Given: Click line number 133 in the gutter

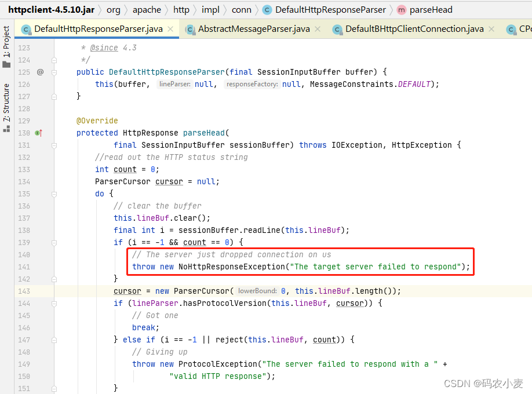Looking at the screenshot, I should pyautogui.click(x=24, y=169).
